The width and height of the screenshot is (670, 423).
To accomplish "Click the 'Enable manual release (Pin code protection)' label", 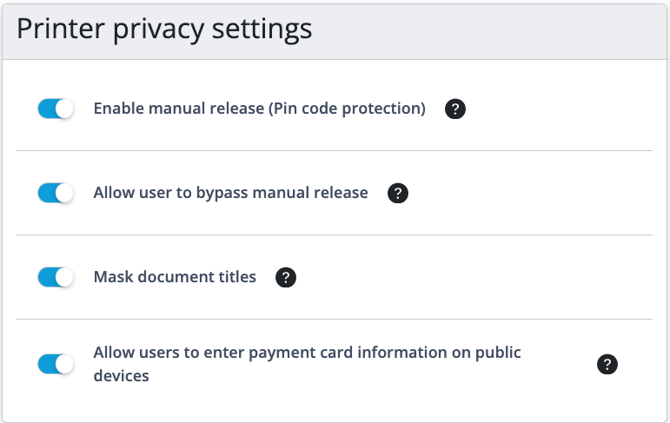I will click(x=259, y=109).
